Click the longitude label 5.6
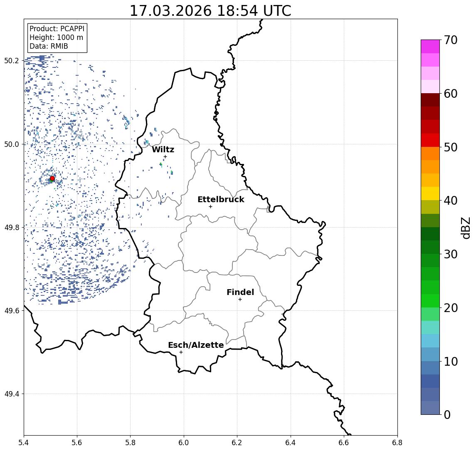Viewport: 476px width, 451px height. (77, 443)
